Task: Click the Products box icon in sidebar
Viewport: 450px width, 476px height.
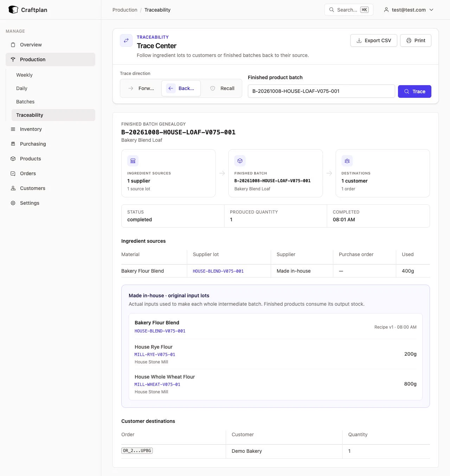Action: click(x=13, y=159)
